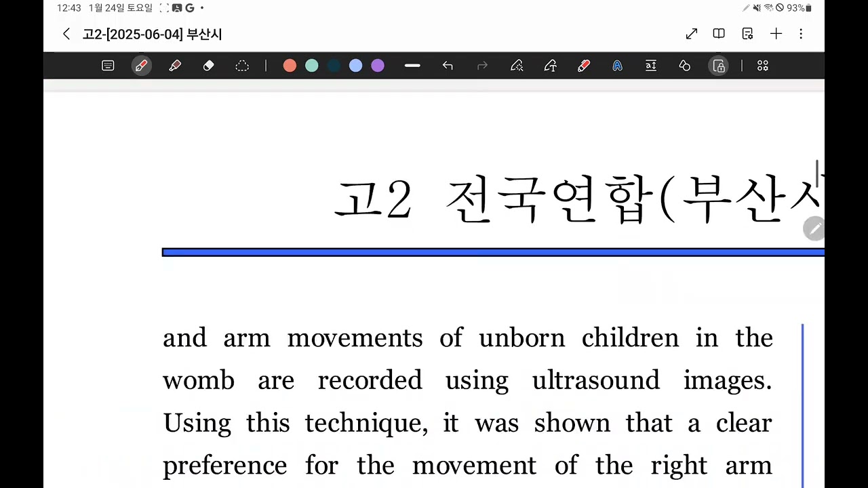This screenshot has height=488, width=868.
Task: Open the pen thickness line setting
Action: pos(412,66)
